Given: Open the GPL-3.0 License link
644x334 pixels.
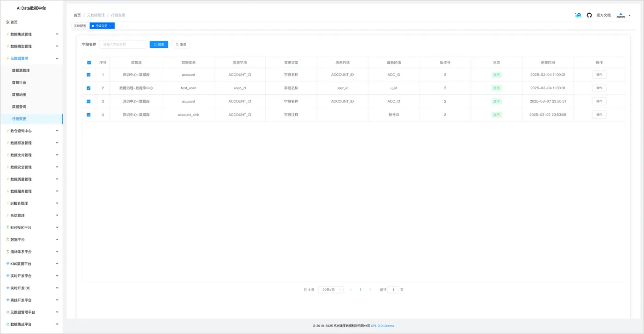Looking at the screenshot, I should pyautogui.click(x=382, y=326).
